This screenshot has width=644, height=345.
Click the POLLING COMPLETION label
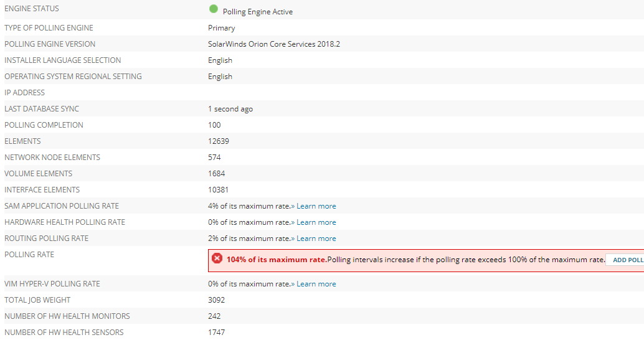pos(44,125)
